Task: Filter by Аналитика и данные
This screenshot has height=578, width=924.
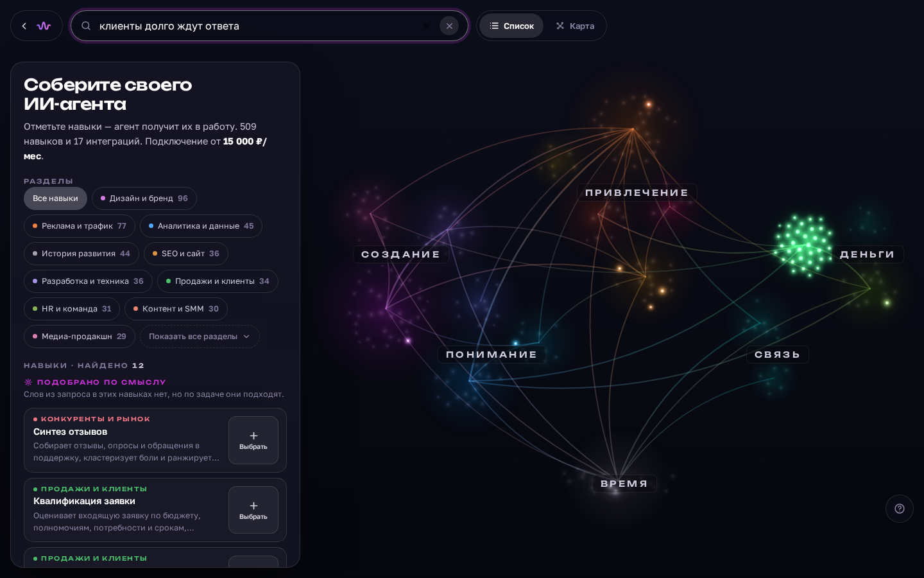Action: (201, 226)
